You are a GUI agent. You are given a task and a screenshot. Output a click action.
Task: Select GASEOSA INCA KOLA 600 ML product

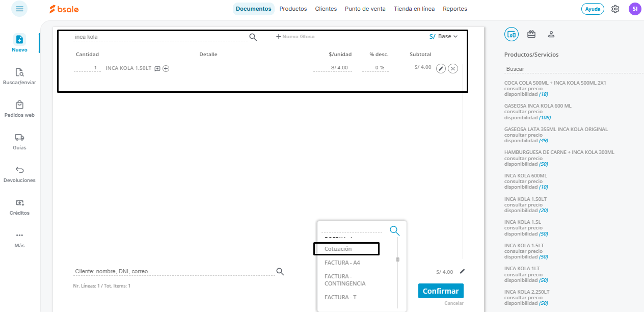[538, 106]
